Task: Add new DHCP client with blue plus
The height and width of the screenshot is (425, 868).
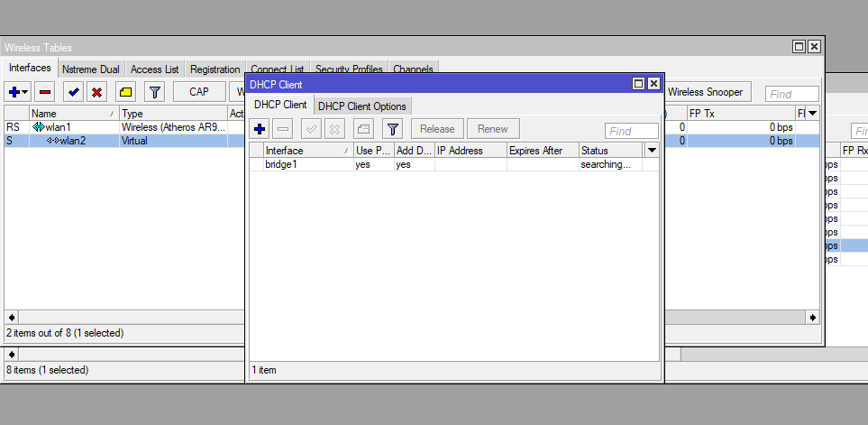Action: tap(259, 129)
